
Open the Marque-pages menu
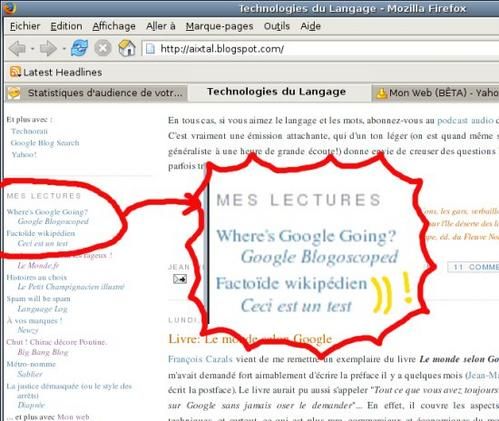[219, 26]
